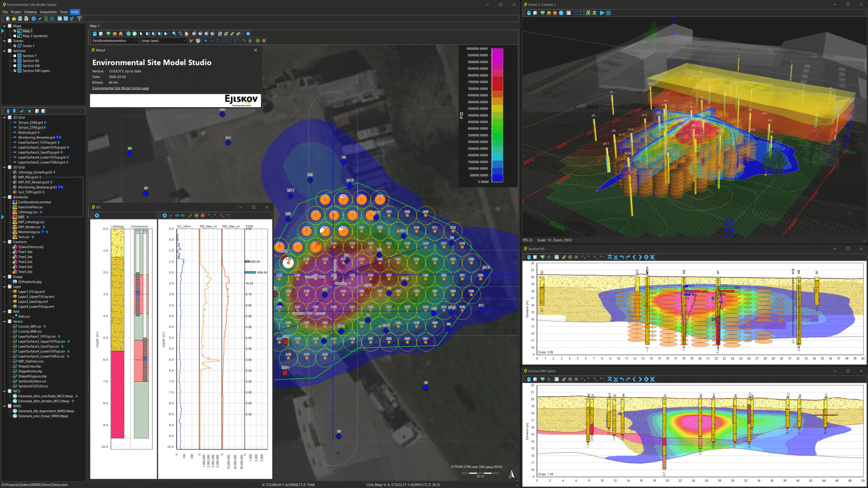Click the magenta top of PID color scale

[497, 53]
